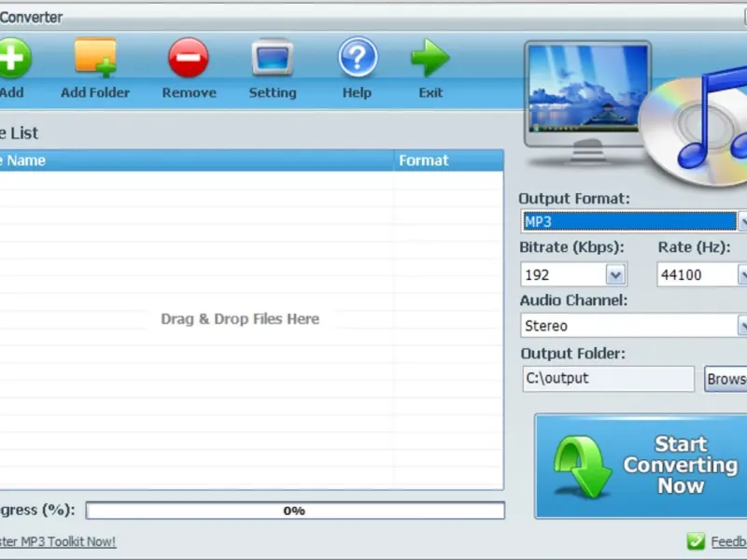The image size is (747, 560).
Task: Click the Add Folder icon
Action: [x=95, y=58]
